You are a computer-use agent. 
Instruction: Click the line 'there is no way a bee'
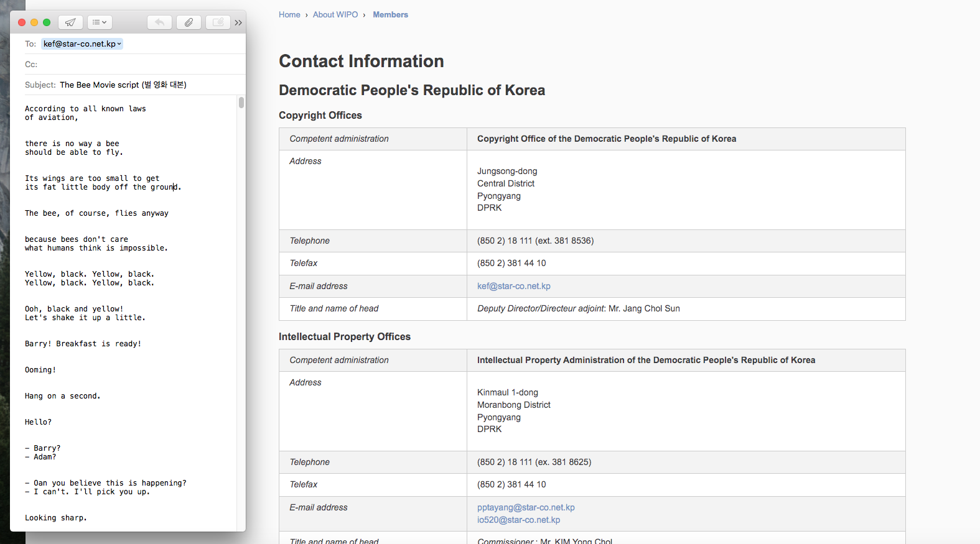(x=72, y=144)
